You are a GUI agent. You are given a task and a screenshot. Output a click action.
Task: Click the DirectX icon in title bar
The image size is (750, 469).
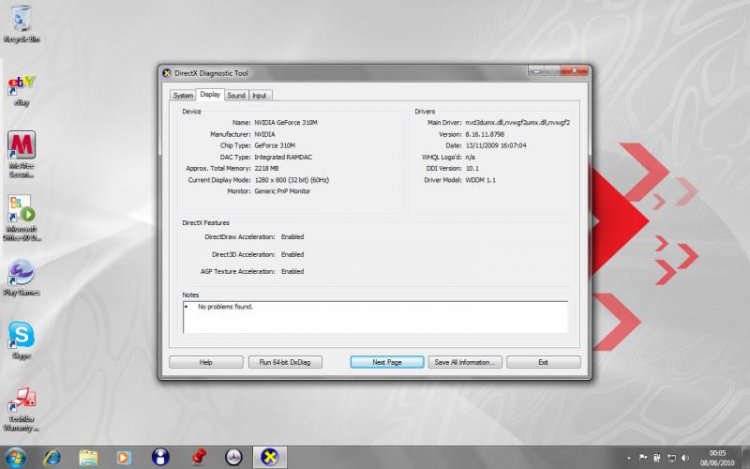pyautogui.click(x=167, y=73)
